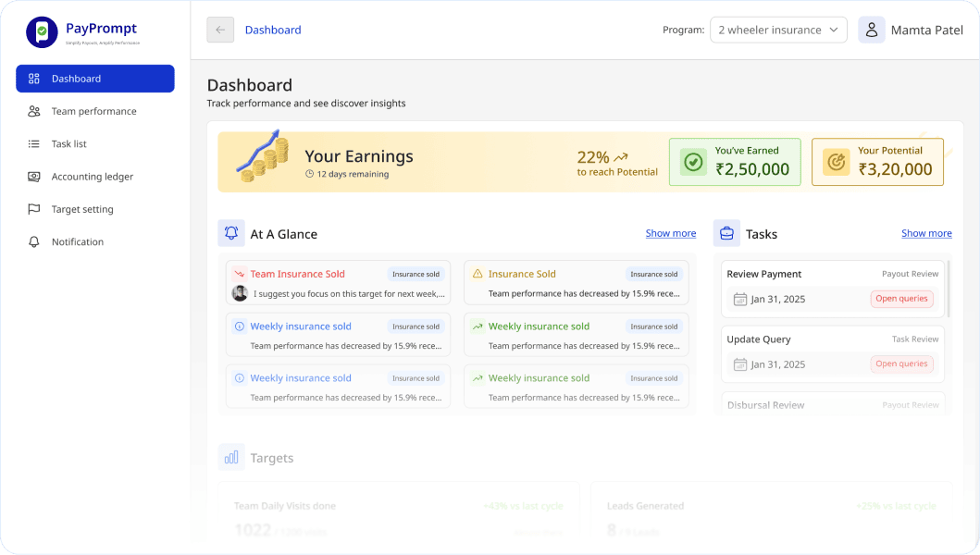Click the briefcase icon beside Tasks

point(726,233)
